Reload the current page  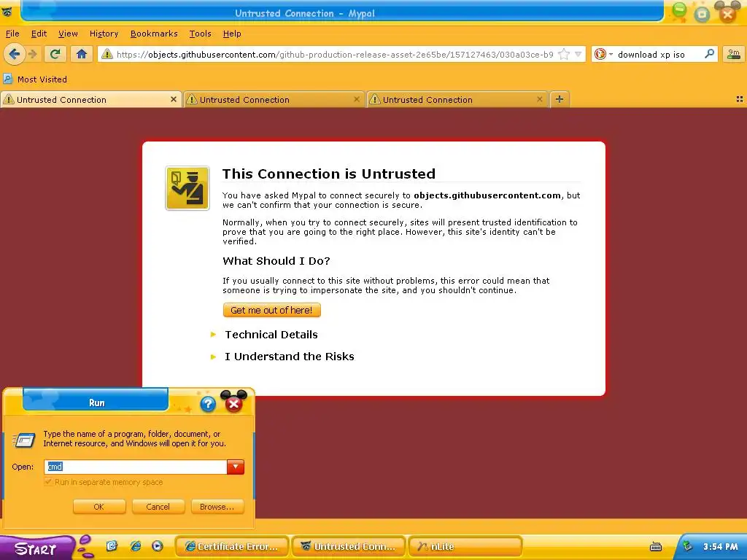[55, 54]
